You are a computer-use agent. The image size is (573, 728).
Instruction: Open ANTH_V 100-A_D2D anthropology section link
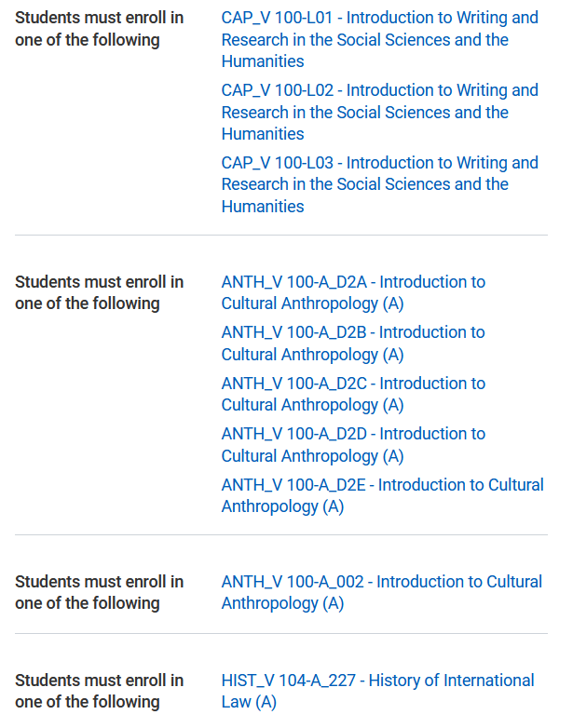tap(353, 444)
